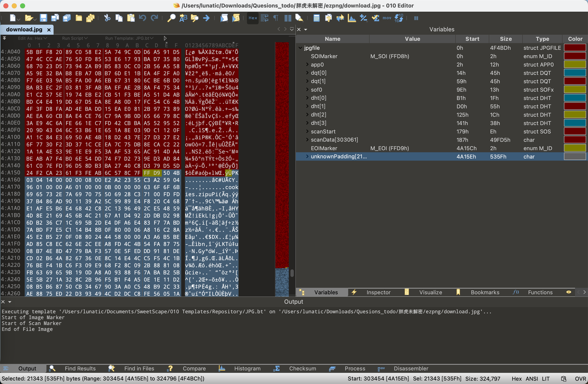Open the Run Script dropdown

point(75,38)
